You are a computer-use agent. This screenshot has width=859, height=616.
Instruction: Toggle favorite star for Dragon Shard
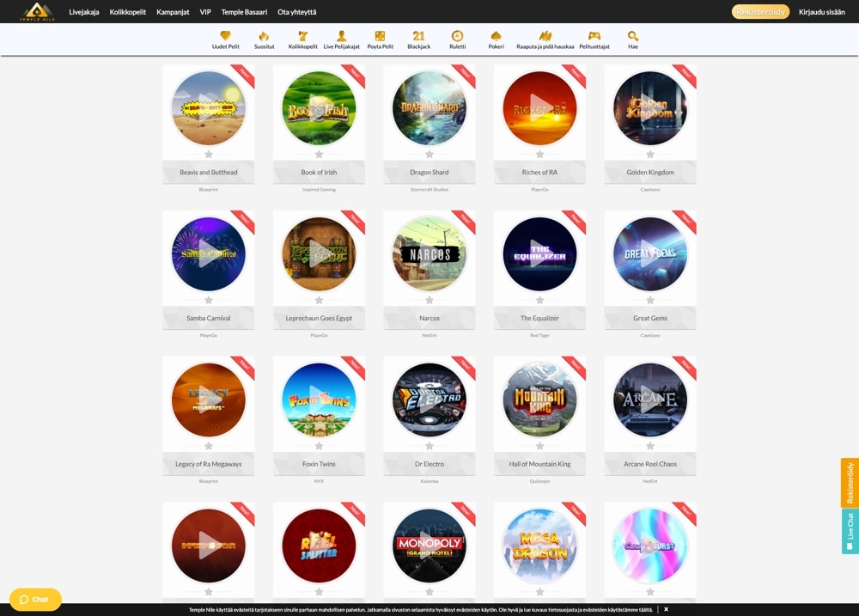pyautogui.click(x=429, y=155)
